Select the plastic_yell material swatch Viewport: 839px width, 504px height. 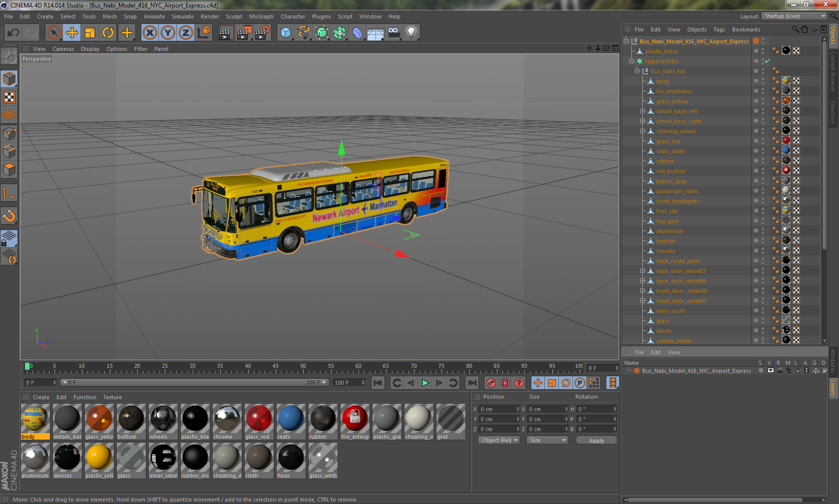point(99,461)
